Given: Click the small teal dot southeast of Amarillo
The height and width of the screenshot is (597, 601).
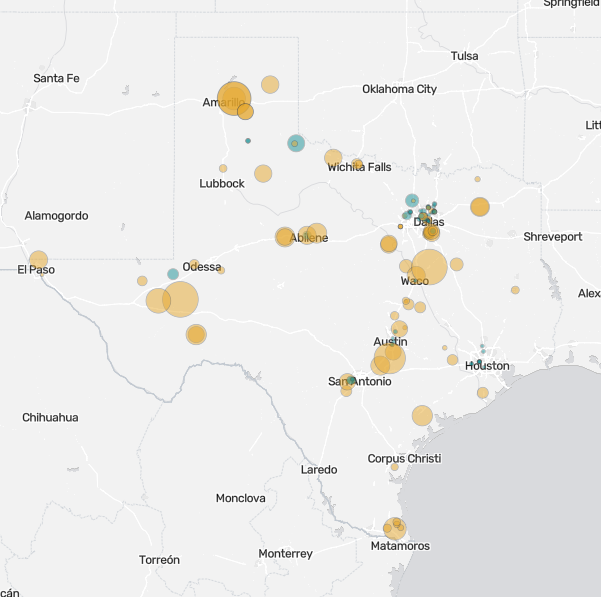Looking at the screenshot, I should point(248,140).
